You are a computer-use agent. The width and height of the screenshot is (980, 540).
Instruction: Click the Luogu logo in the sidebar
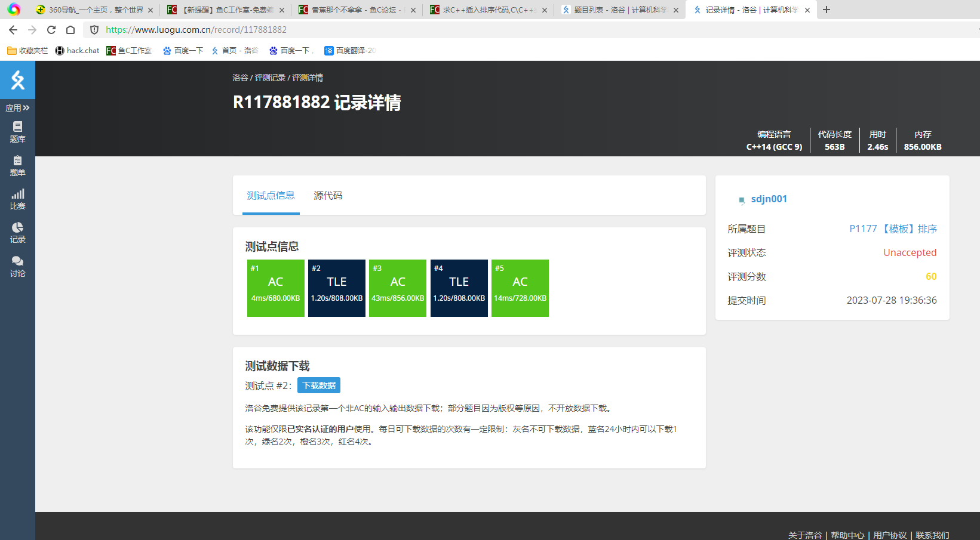coord(17,80)
